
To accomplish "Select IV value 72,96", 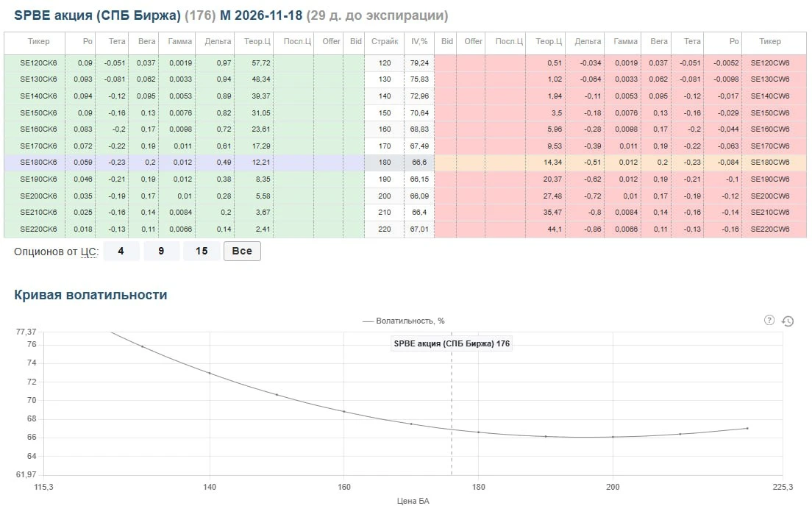I will click(419, 96).
